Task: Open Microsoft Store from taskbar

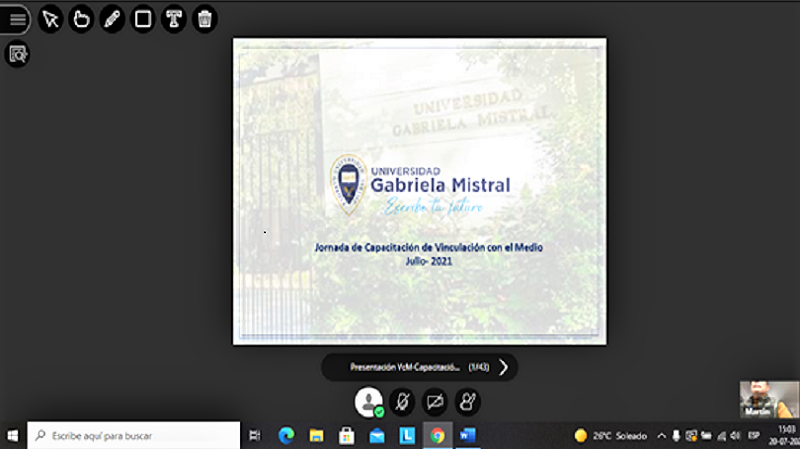Action: click(346, 436)
